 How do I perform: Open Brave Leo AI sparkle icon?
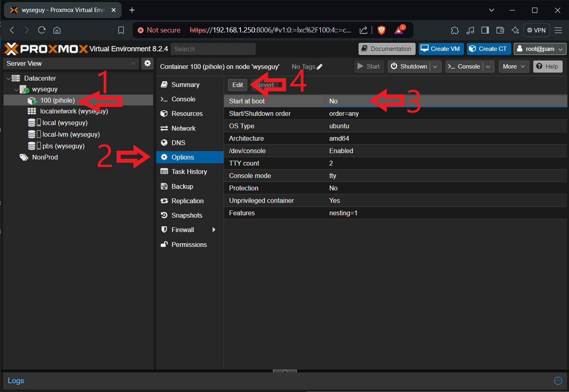[x=515, y=30]
